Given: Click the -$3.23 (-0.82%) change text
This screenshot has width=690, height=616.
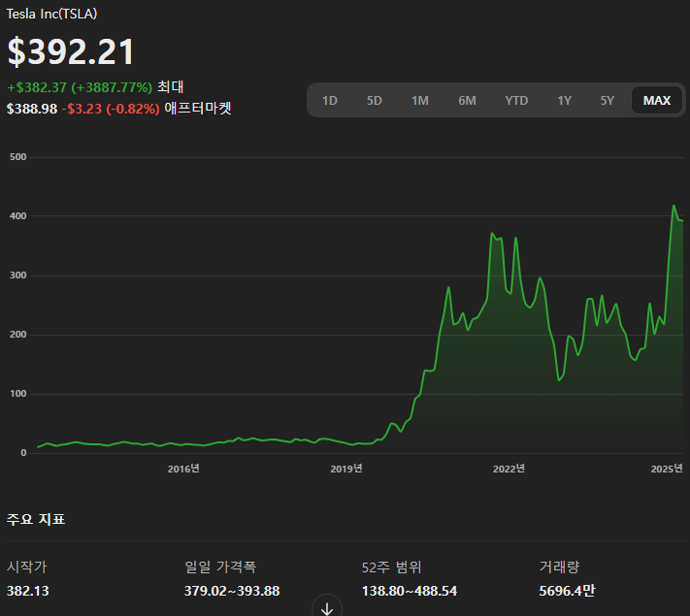Looking at the screenshot, I should pos(111,109).
